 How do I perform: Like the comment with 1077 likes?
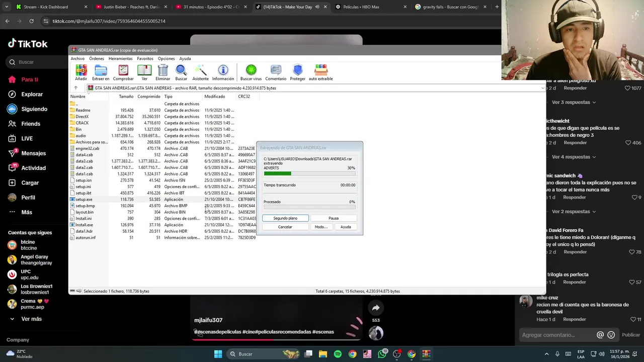(x=627, y=88)
